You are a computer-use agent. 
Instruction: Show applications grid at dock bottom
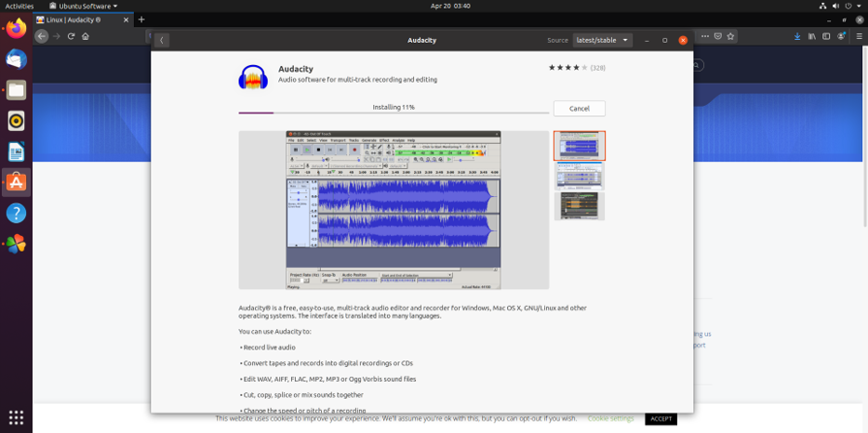pos(16,416)
